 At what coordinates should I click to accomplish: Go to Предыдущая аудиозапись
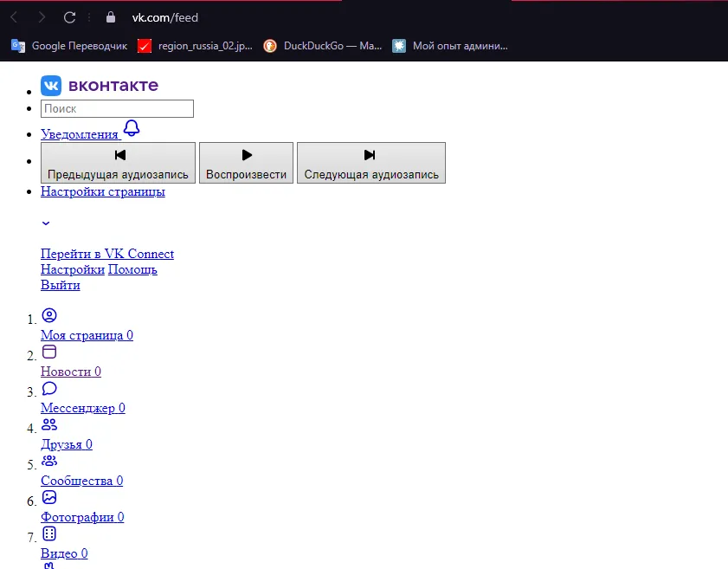coord(118,163)
